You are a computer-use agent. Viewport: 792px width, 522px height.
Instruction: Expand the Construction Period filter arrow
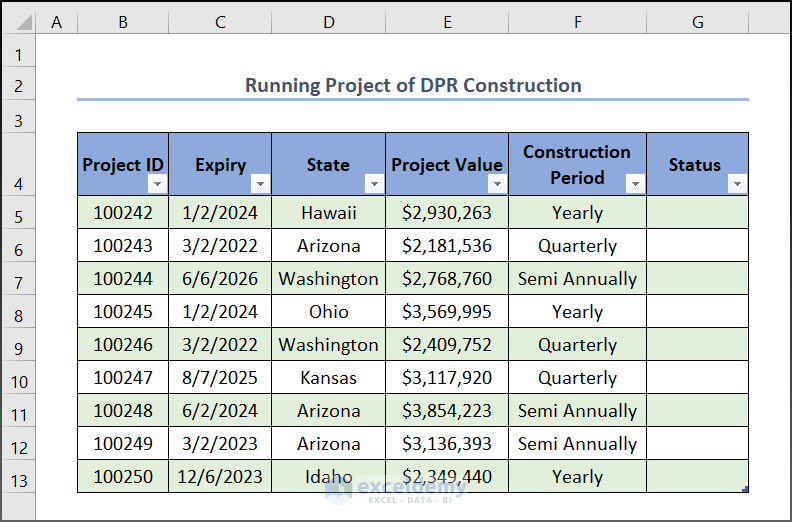pyautogui.click(x=635, y=184)
